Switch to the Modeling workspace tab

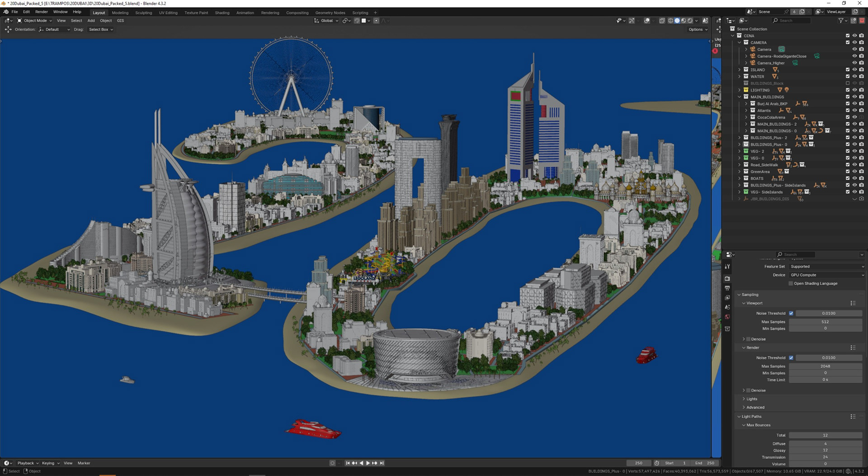coord(120,13)
